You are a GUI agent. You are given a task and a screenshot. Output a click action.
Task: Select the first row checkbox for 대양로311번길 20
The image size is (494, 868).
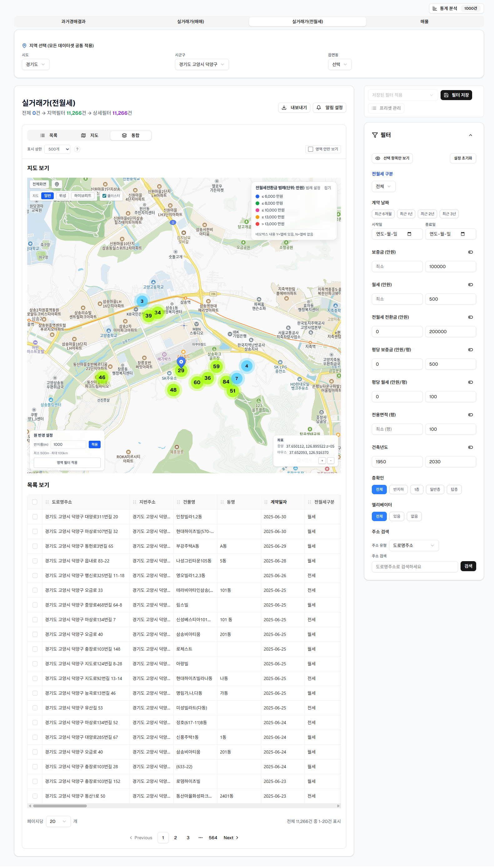click(x=35, y=516)
